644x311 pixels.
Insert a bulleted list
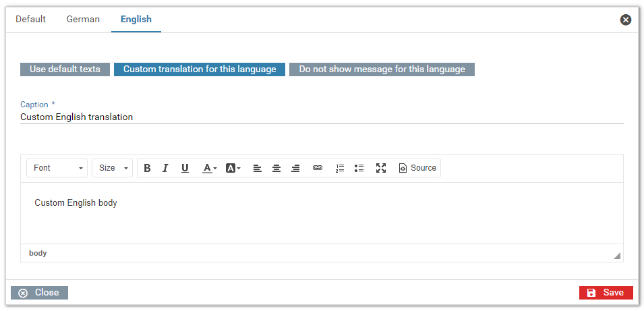(359, 168)
